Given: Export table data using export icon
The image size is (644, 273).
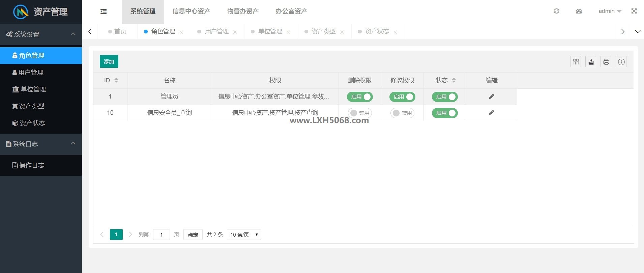Looking at the screenshot, I should coord(591,62).
